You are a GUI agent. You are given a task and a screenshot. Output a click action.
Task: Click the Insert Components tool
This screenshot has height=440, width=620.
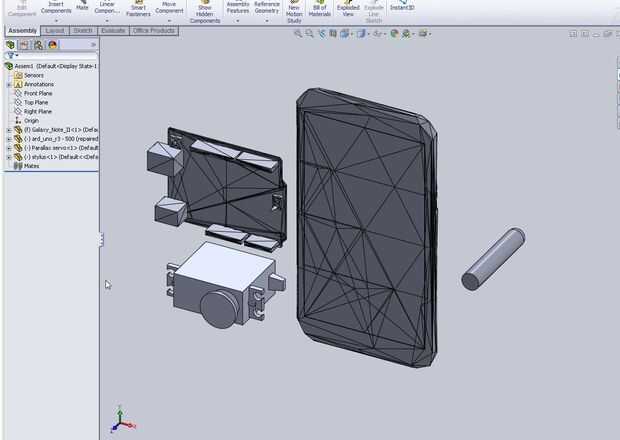click(56, 7)
